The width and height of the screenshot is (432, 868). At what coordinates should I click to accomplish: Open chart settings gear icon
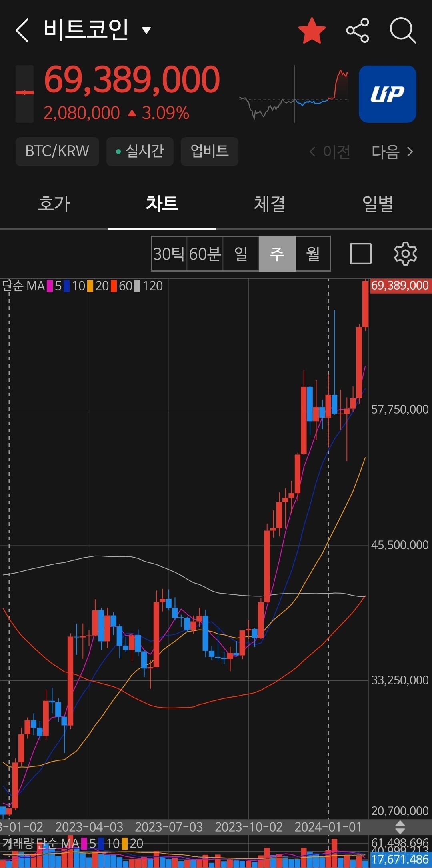tap(405, 254)
